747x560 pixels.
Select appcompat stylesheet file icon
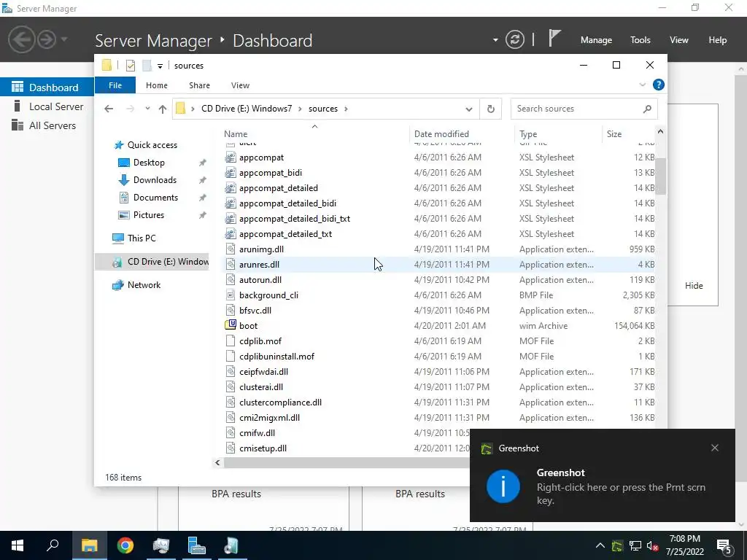(231, 157)
